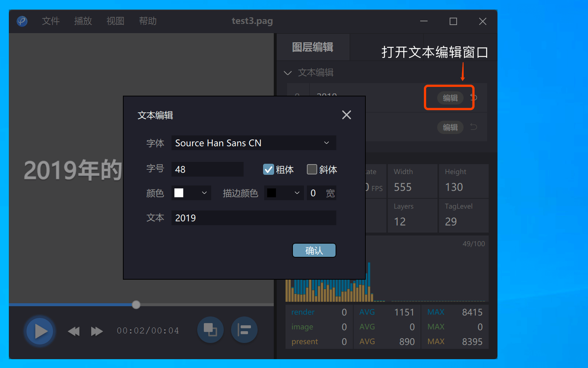
Task: Collapse the 文本编辑 section chevron
Action: point(288,73)
